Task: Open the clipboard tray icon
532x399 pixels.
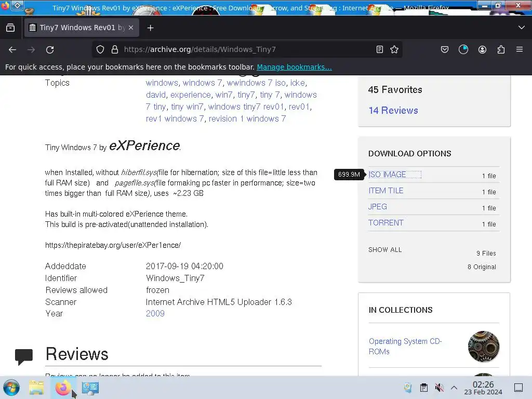Action: tap(424, 388)
